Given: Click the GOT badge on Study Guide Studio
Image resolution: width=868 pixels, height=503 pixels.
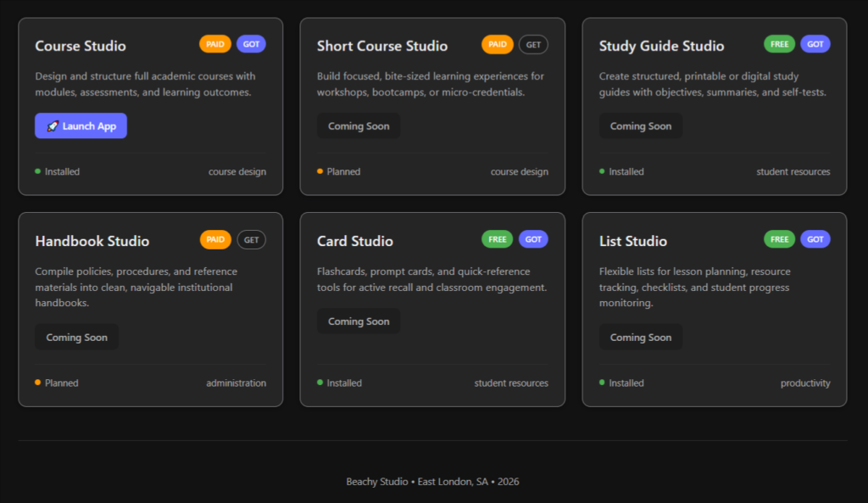Looking at the screenshot, I should pos(815,44).
